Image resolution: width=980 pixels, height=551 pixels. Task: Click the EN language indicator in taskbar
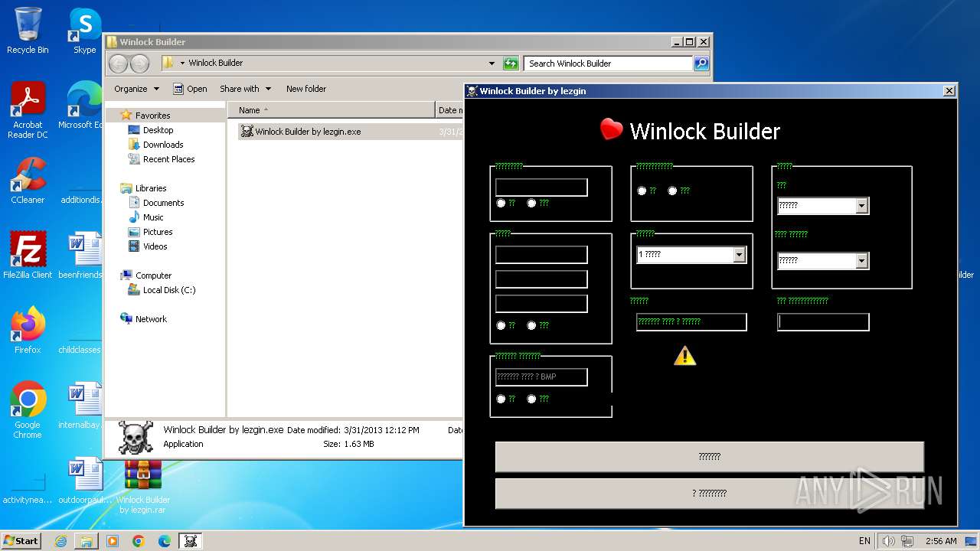864,541
